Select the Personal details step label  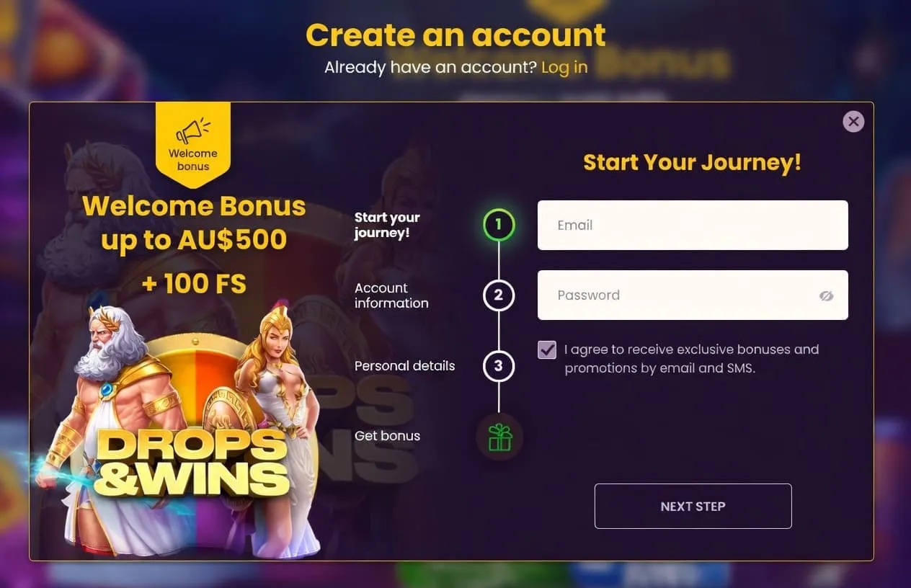point(405,365)
